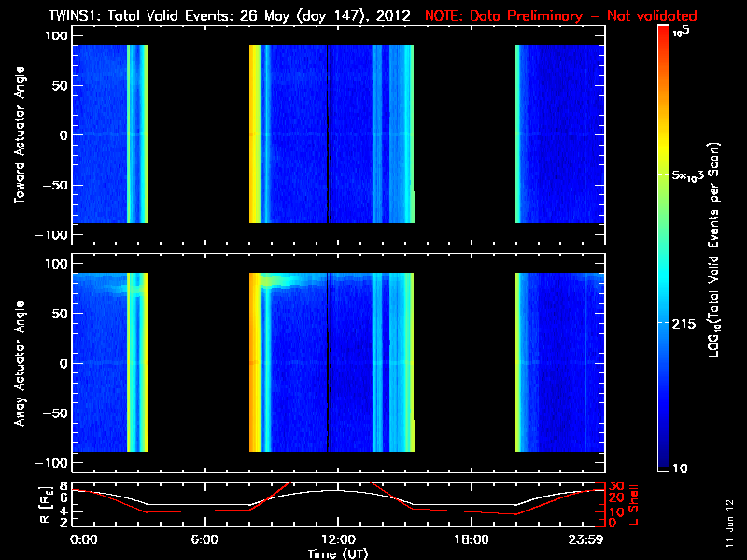Click the "100" tick label of Toward panel
Image resolution: width=747 pixels, height=560 pixels.
point(57,35)
